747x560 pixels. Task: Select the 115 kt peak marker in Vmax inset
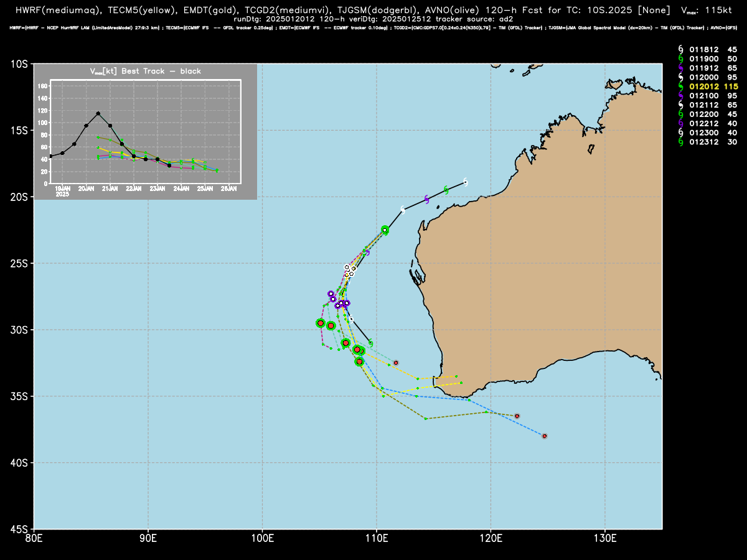98,113
